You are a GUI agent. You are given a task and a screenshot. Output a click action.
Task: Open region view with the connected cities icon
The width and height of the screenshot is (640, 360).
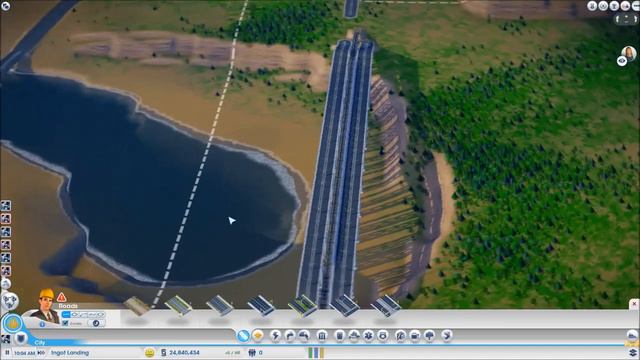click(x=10, y=302)
